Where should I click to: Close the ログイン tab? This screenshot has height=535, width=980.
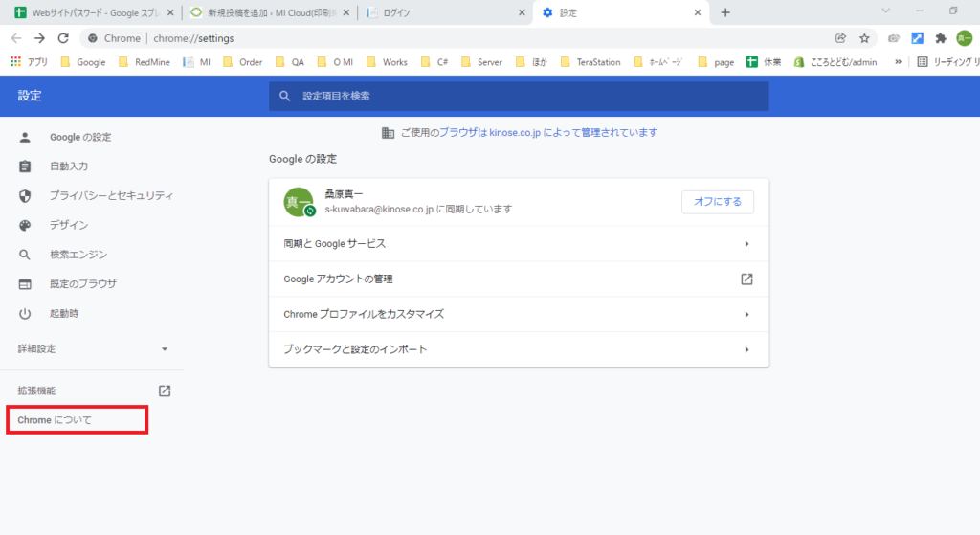[x=522, y=12]
